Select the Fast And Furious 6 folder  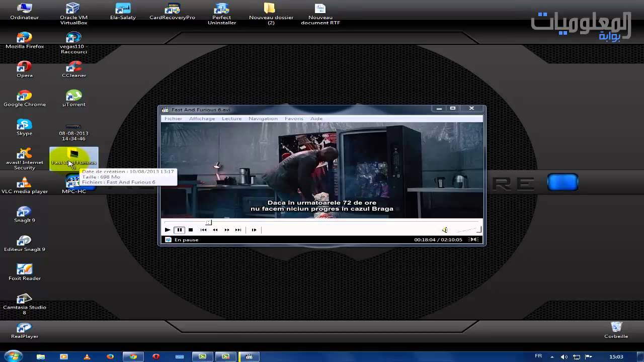[x=73, y=159]
